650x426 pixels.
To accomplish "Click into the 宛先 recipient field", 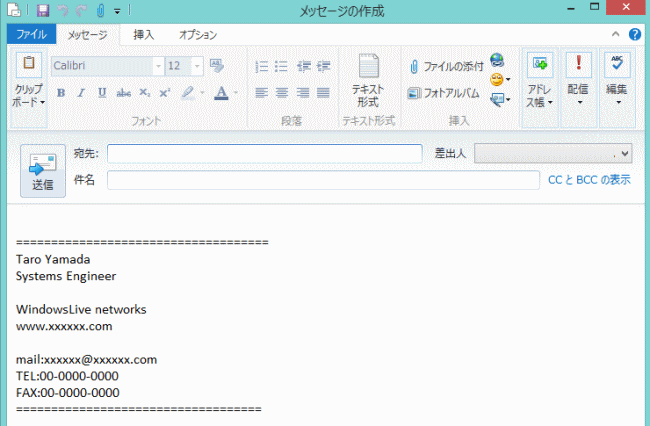I will 264,153.
